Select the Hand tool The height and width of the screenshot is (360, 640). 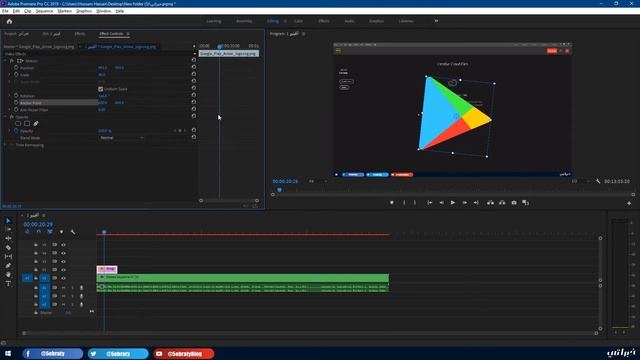point(8,274)
